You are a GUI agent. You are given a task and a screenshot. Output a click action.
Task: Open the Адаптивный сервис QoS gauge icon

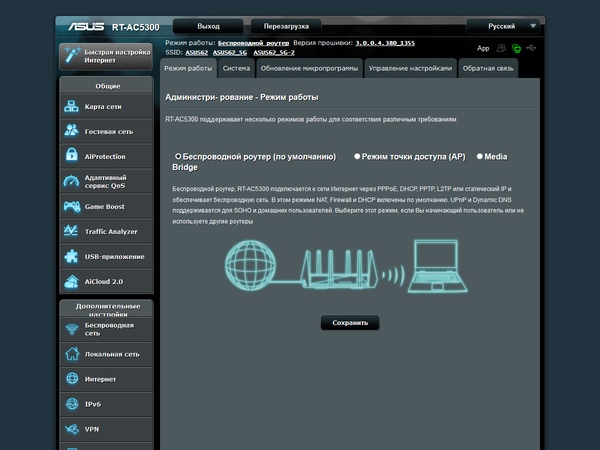coord(71,181)
